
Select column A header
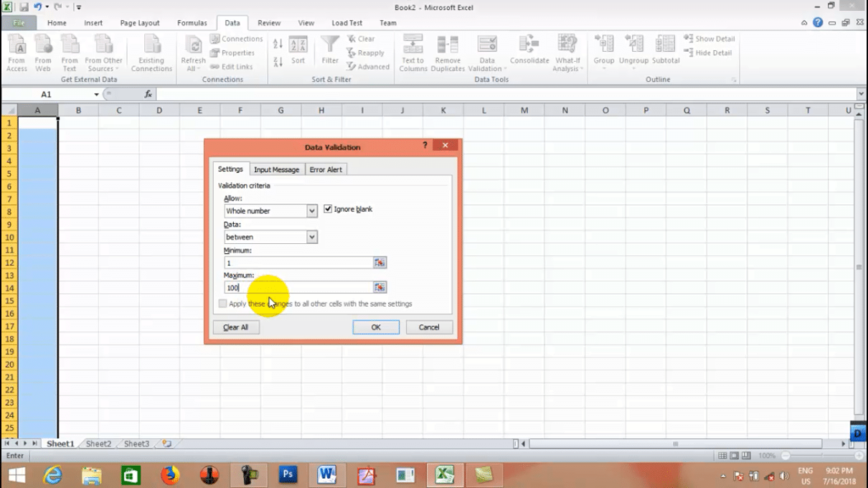pos(37,110)
